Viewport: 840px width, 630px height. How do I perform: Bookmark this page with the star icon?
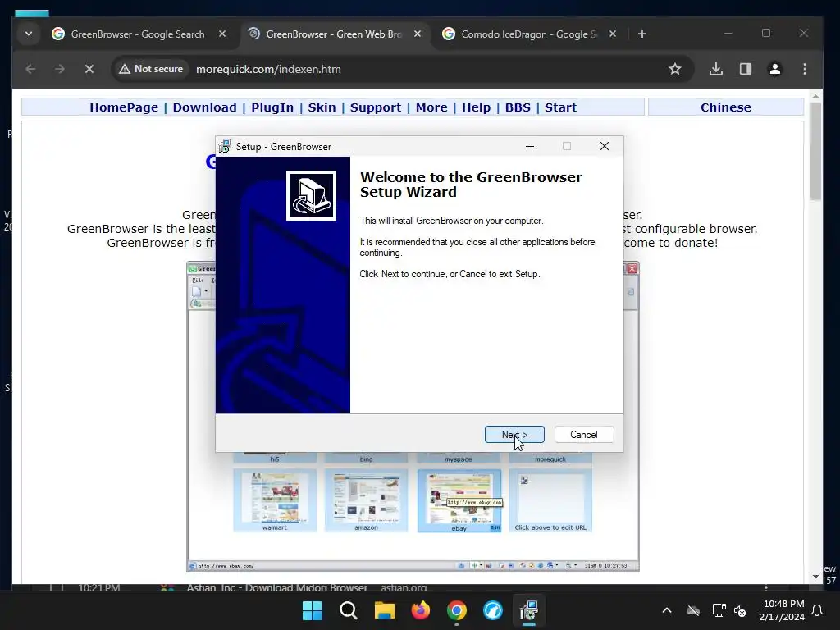pyautogui.click(x=675, y=69)
